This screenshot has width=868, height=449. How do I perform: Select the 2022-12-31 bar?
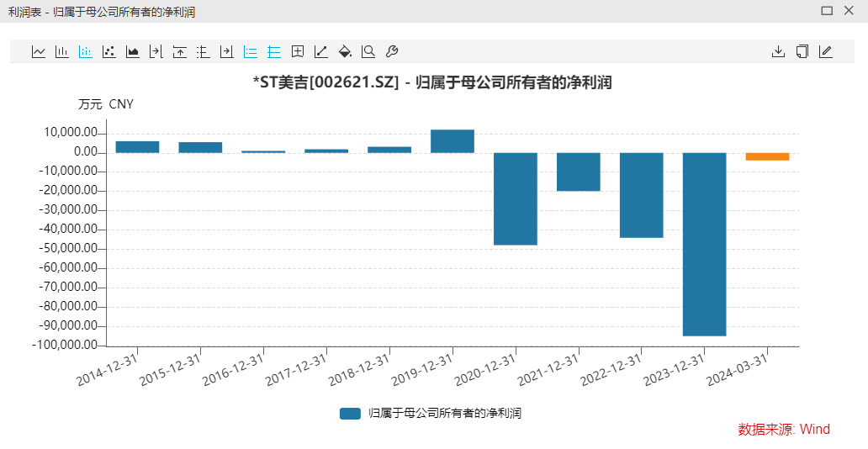click(642, 195)
